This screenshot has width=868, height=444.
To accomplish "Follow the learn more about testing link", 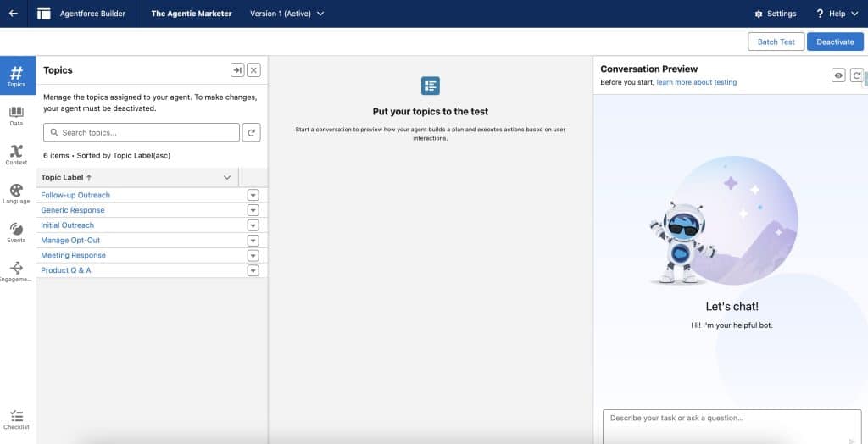I will click(x=697, y=82).
